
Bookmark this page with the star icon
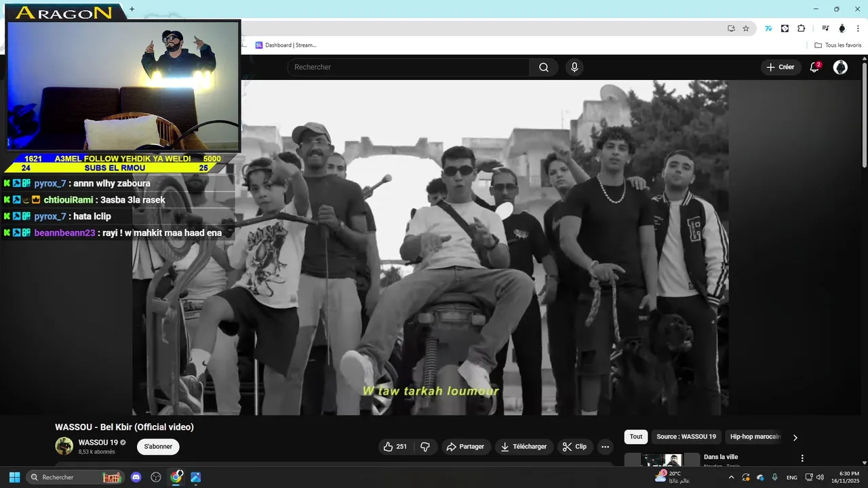[x=746, y=28]
